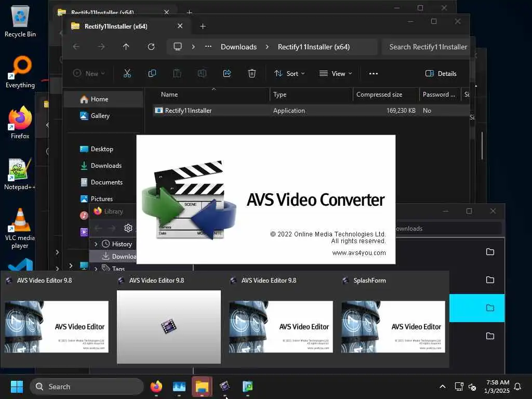Screen dimensions: 532x399
Task: Open Firefox desktop shortcut
Action: coord(20,123)
